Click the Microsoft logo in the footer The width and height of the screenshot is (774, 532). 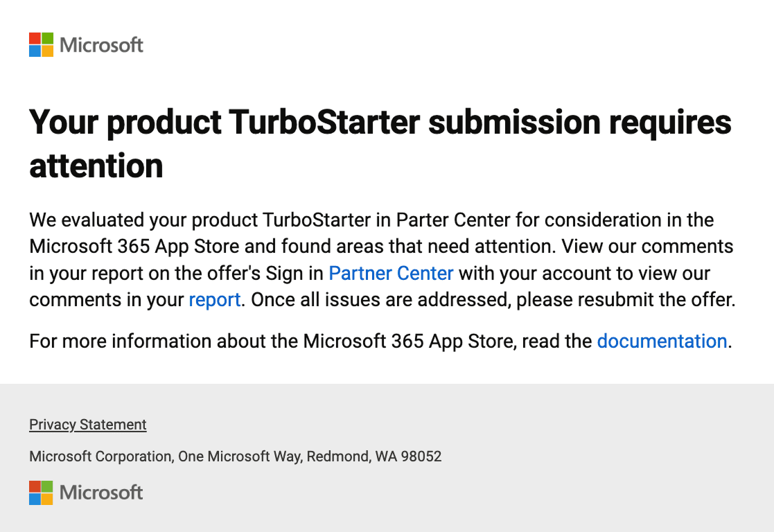86,493
